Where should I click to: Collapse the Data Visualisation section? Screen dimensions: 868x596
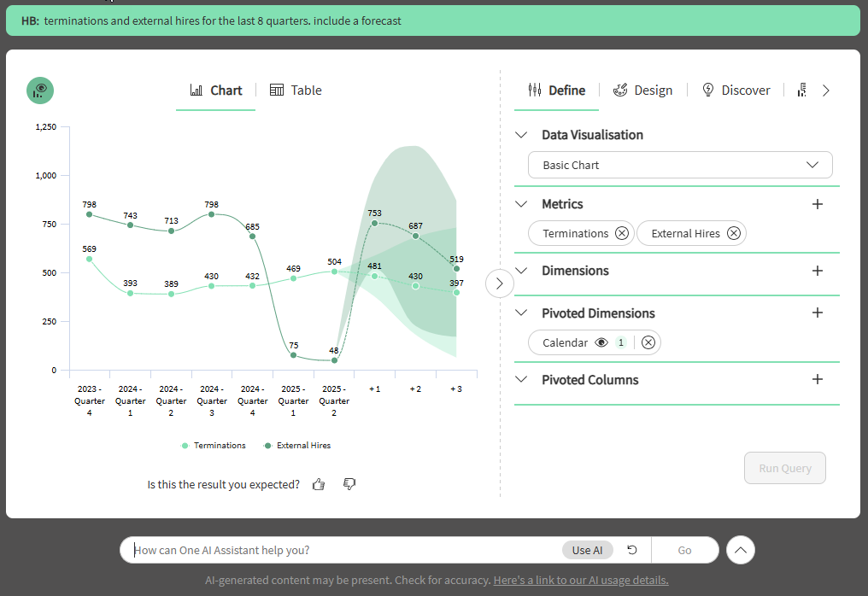click(x=522, y=135)
